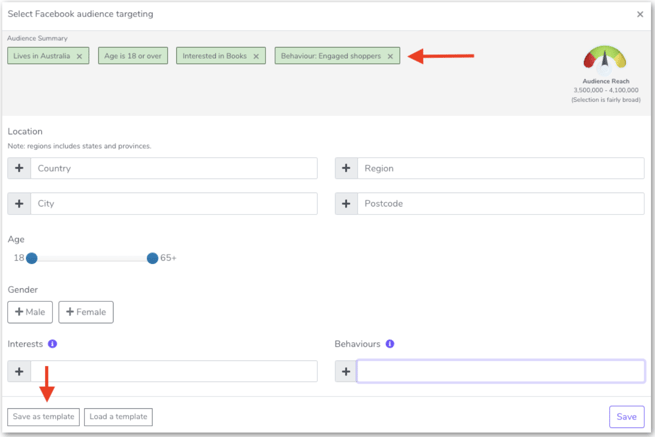Click the plus icon beside Postcode

346,204
